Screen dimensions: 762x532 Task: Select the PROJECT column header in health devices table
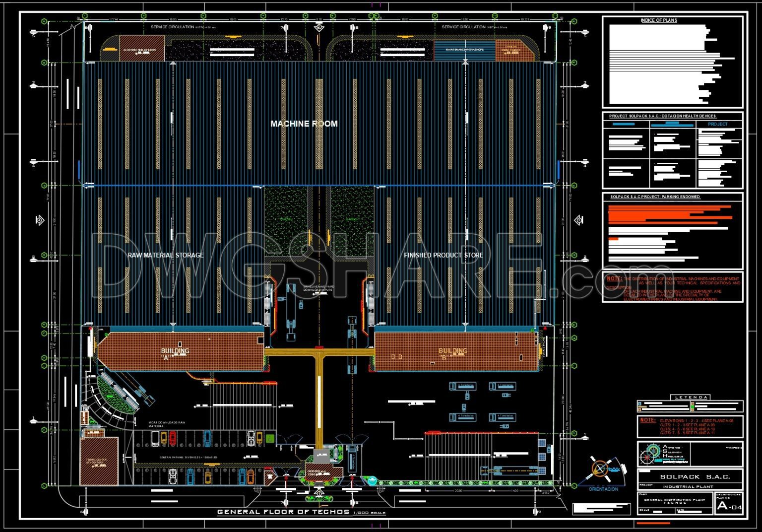pyautogui.click(x=718, y=125)
